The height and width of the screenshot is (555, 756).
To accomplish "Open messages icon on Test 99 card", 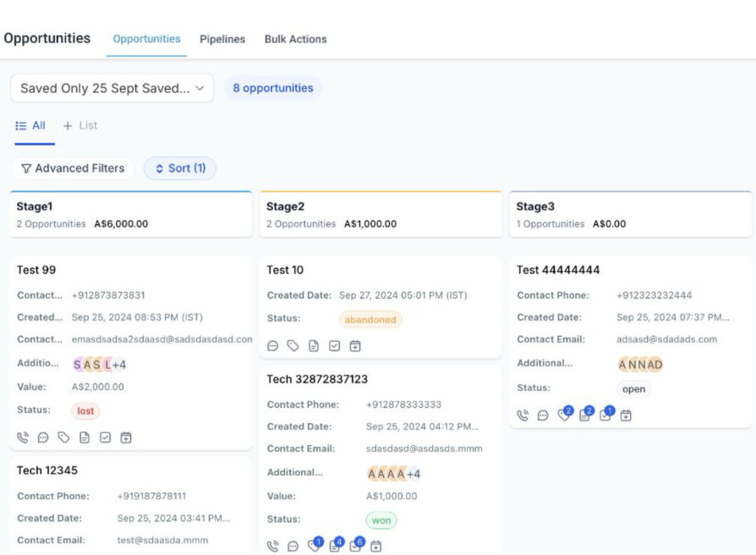I will [x=43, y=437].
